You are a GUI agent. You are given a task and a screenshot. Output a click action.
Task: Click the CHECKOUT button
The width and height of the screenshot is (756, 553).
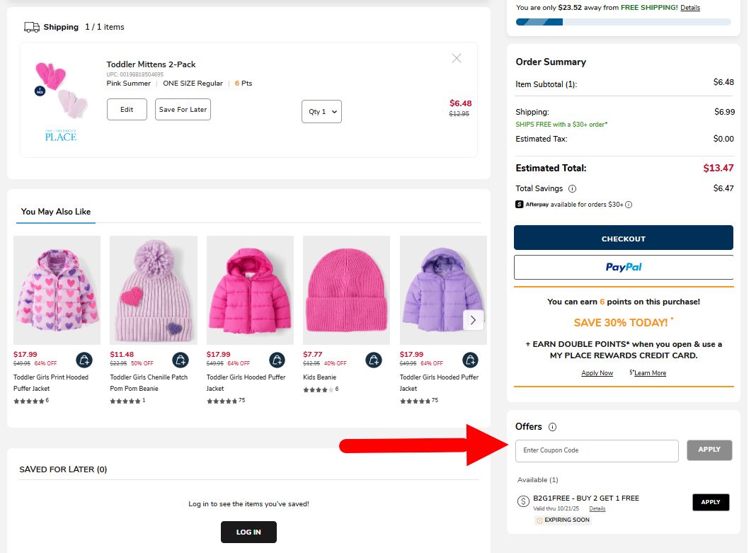(x=623, y=237)
